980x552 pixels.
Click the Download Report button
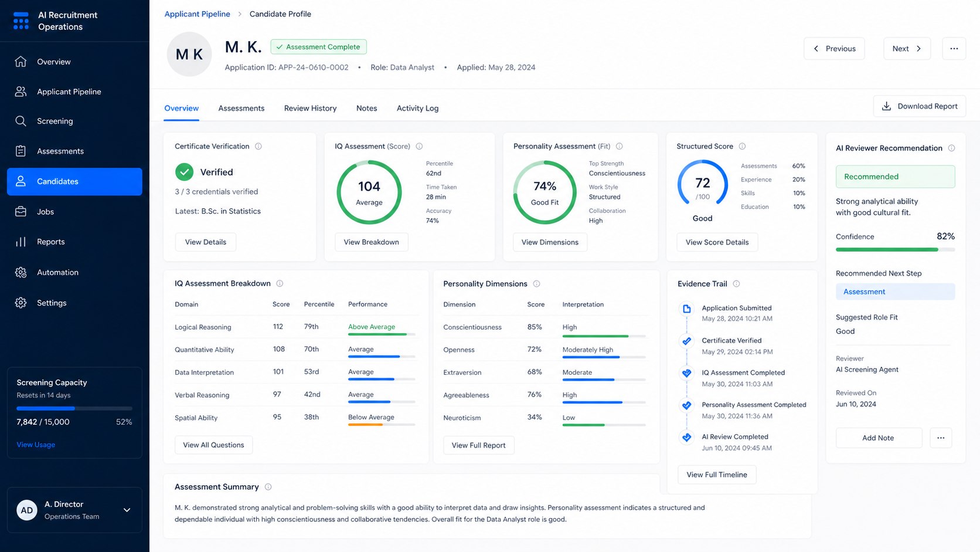tap(919, 106)
